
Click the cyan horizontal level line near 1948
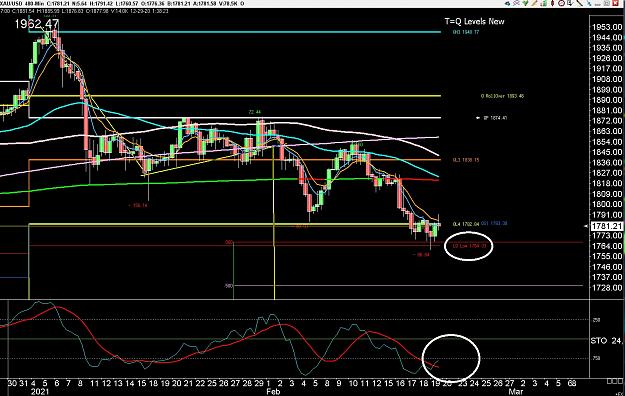[x=235, y=32]
